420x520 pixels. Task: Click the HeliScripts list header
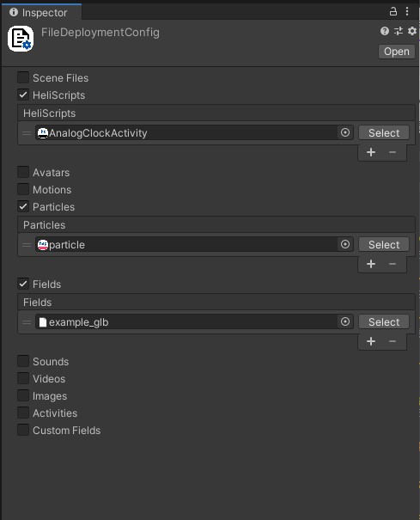point(216,113)
